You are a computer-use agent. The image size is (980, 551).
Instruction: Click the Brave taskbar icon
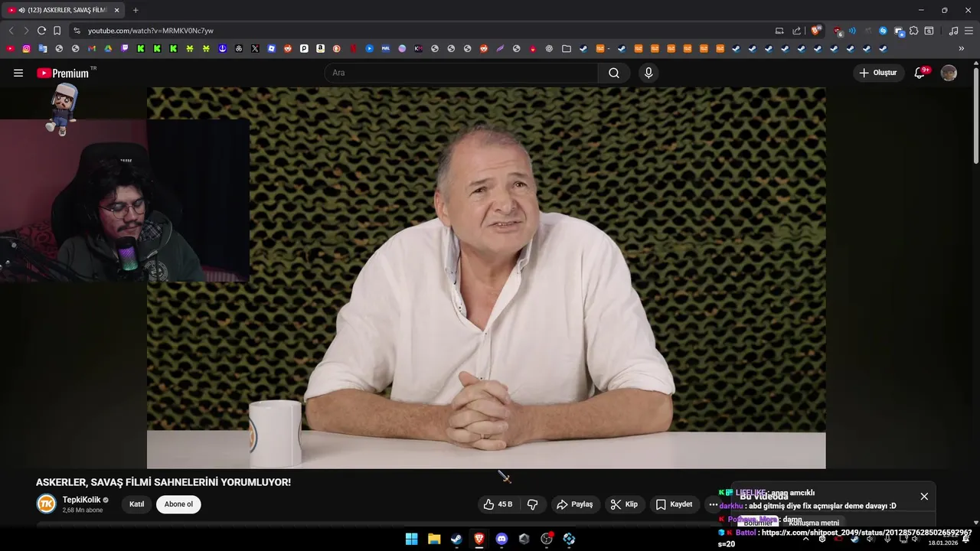click(x=479, y=539)
